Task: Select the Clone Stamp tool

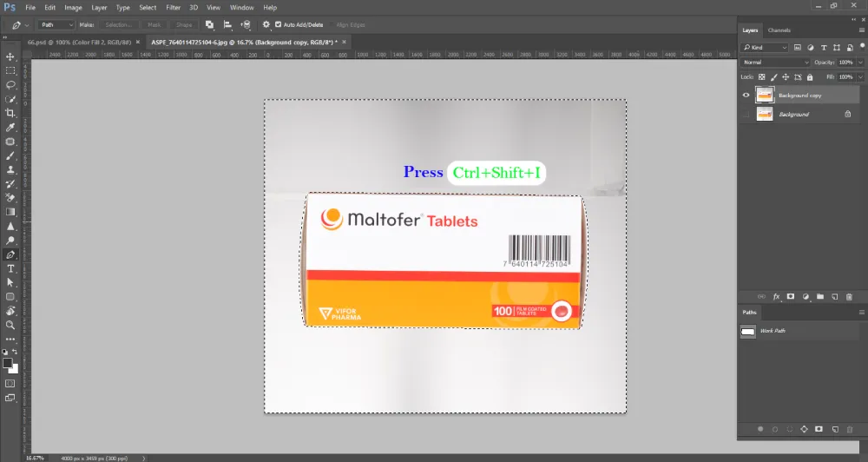Action: pyautogui.click(x=10, y=169)
